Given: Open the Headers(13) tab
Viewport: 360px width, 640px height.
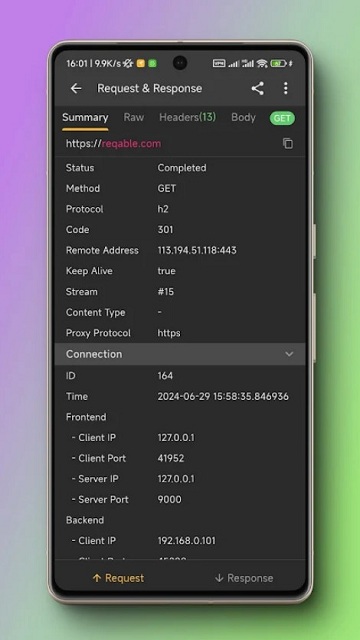Looking at the screenshot, I should tap(187, 118).
